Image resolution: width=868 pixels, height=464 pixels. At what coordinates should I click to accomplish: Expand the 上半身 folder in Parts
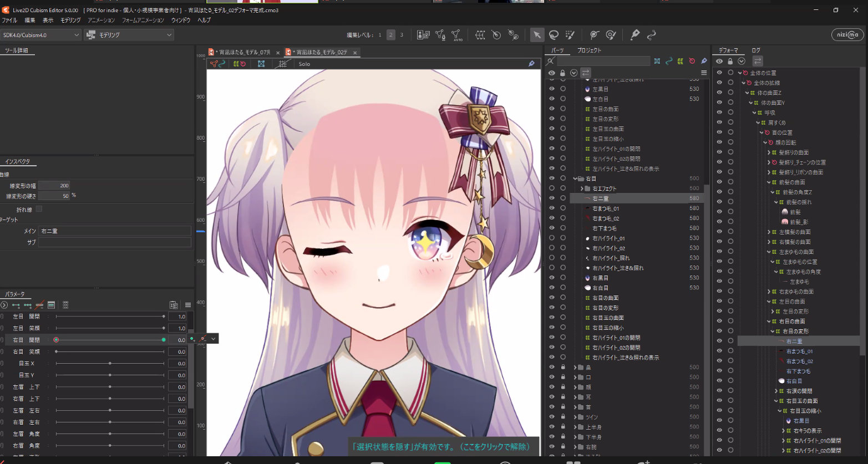pyautogui.click(x=575, y=427)
